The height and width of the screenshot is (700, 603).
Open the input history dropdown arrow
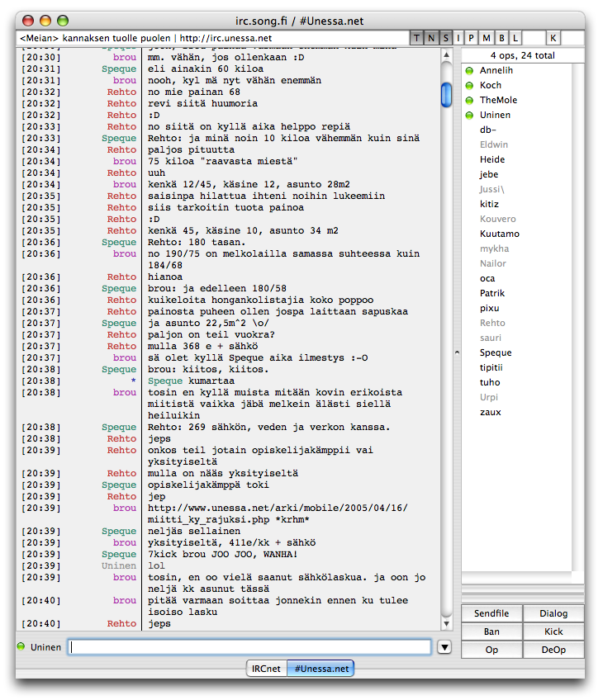[x=444, y=647]
